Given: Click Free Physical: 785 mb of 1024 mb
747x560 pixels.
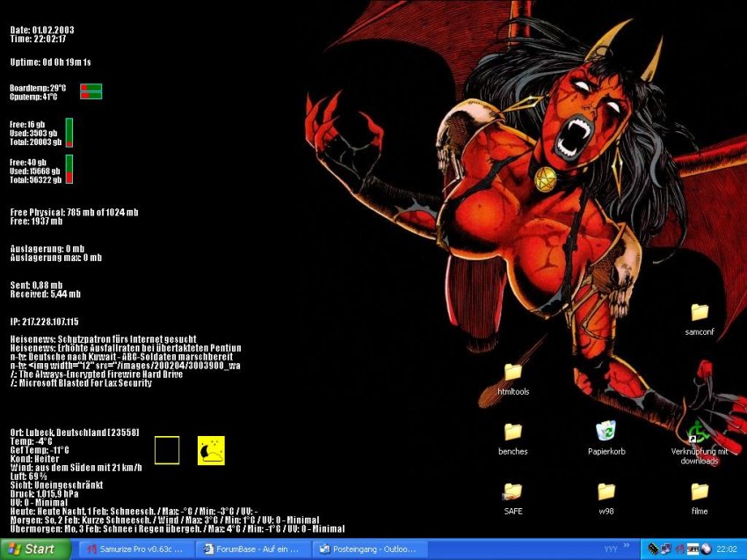Looking at the screenshot, I should tap(75, 213).
